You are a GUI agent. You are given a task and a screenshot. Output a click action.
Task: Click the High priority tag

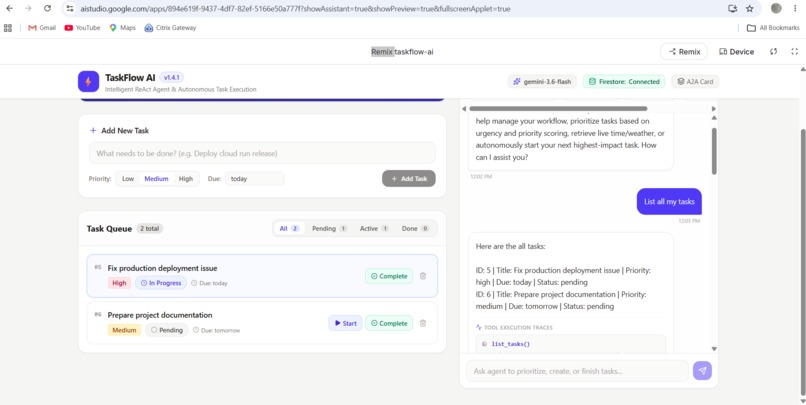[119, 283]
